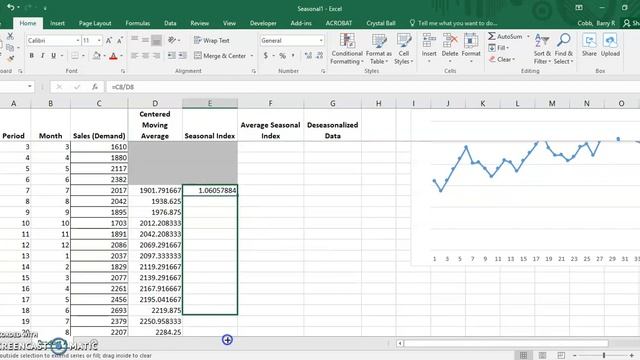Switch to the Review tab
The height and width of the screenshot is (360, 640).
(x=200, y=23)
